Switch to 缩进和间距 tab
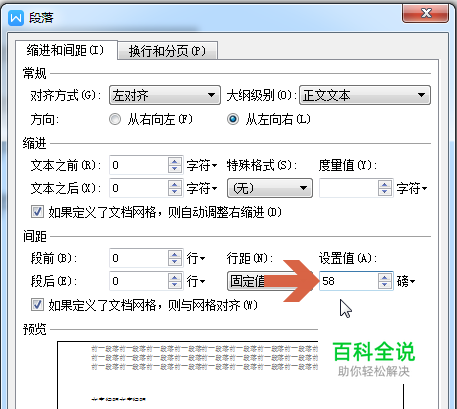 pyautogui.click(x=65, y=50)
